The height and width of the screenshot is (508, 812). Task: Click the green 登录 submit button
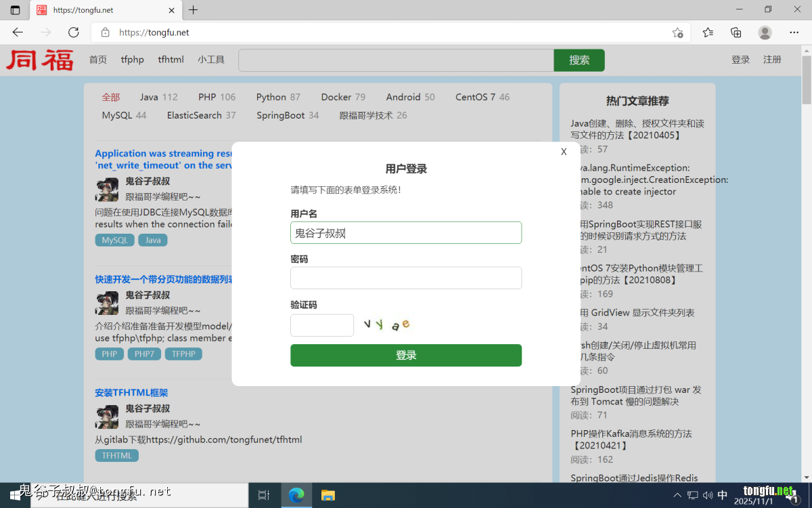tap(406, 356)
